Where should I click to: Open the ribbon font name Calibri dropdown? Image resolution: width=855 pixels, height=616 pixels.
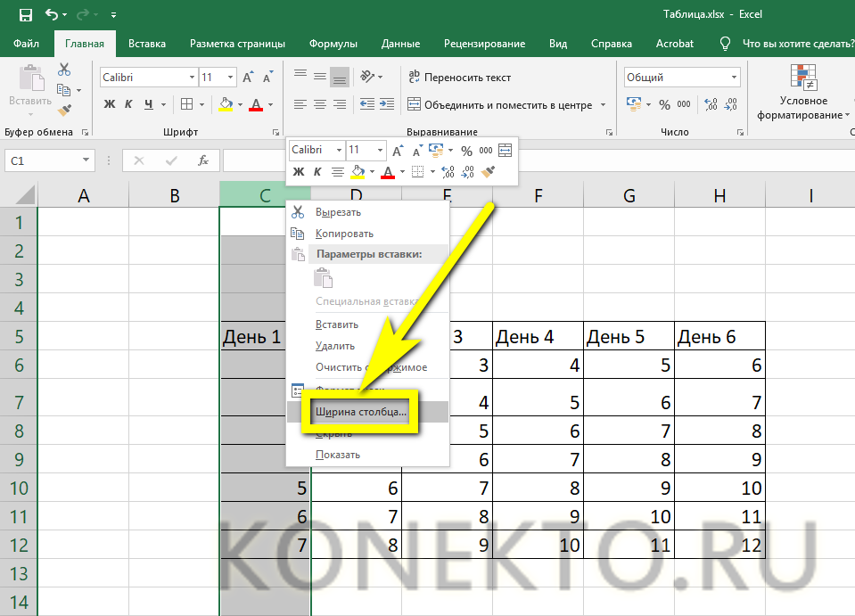[x=191, y=78]
